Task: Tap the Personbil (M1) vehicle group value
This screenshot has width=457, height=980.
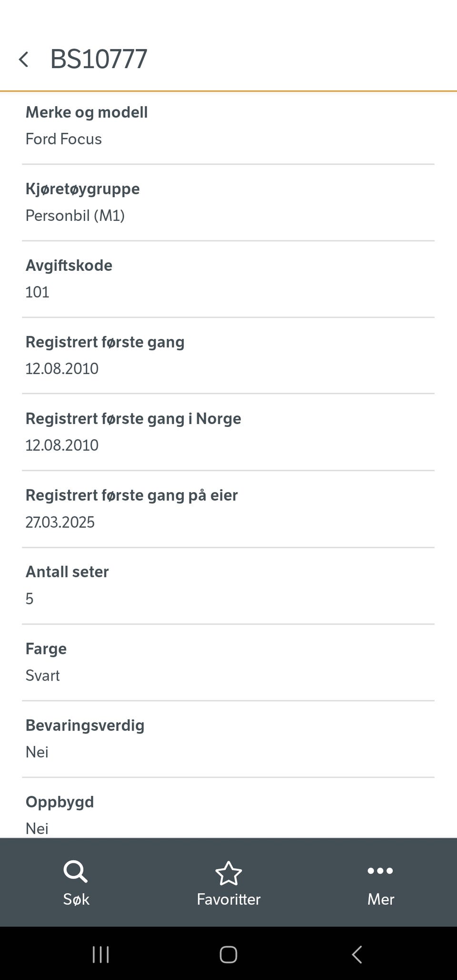Action: point(75,216)
